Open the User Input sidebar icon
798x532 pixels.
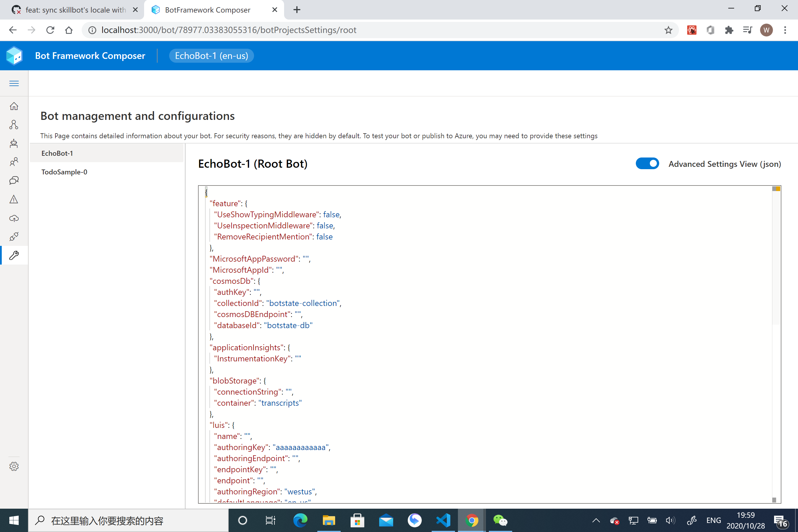point(14,162)
